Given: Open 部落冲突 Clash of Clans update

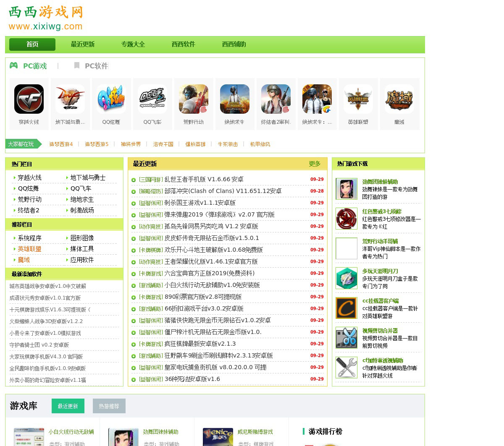Looking at the screenshot, I should click(223, 191).
